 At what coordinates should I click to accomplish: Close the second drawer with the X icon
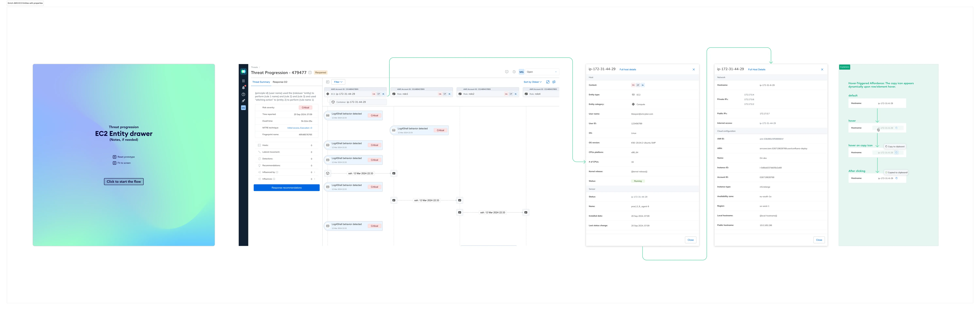point(822,69)
